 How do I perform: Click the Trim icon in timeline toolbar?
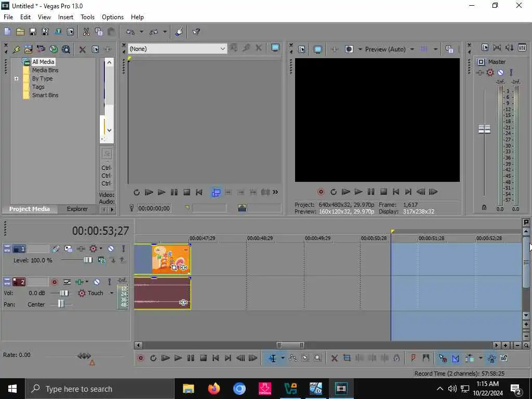[347, 358]
